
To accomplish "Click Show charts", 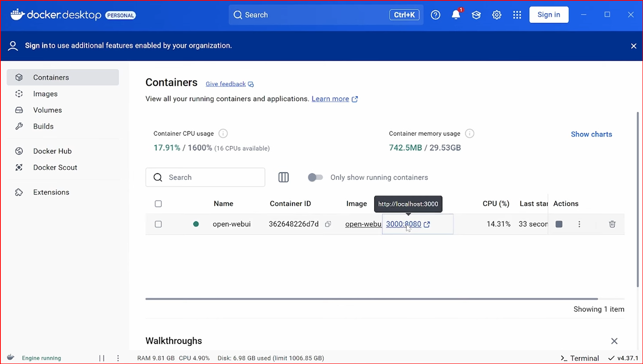I will [591, 134].
